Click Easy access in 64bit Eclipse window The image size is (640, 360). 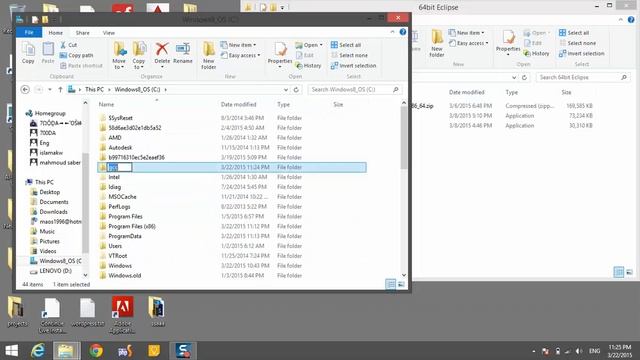[469, 43]
